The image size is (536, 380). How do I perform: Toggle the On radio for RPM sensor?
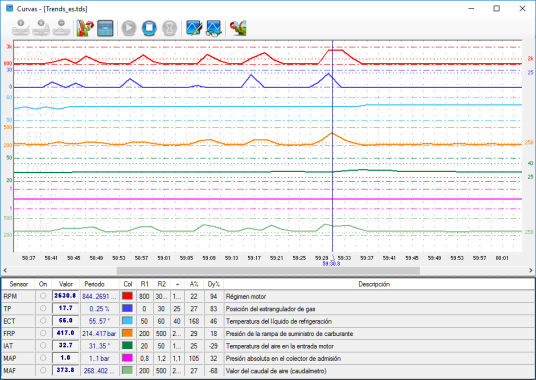(43, 296)
